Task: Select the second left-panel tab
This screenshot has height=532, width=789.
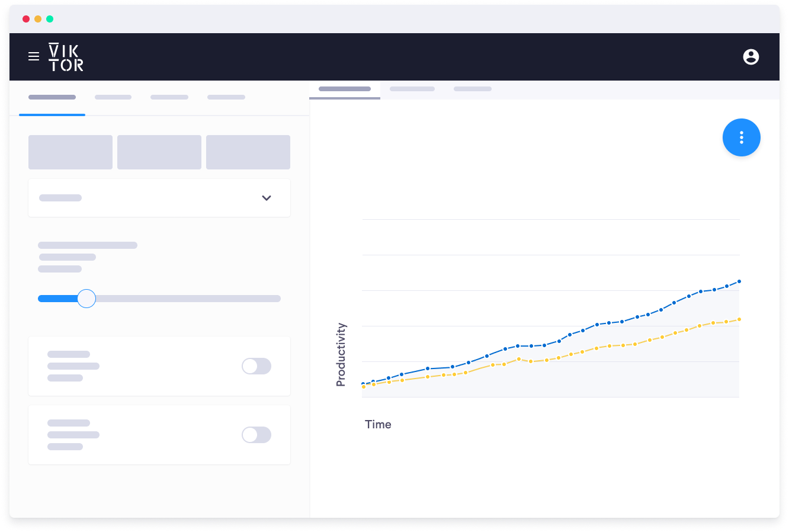Action: pos(113,97)
